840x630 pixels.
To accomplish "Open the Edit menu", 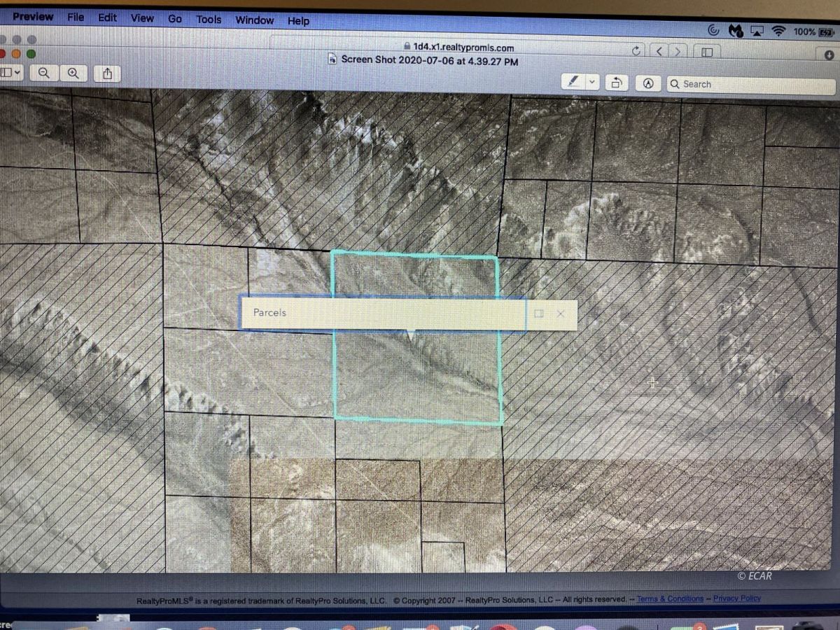I will pos(107,17).
